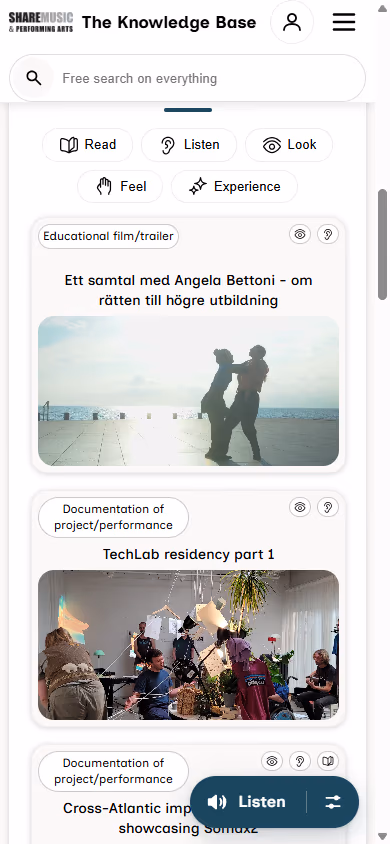Click the ShareMusic & Performing Arts logo

[41, 22]
